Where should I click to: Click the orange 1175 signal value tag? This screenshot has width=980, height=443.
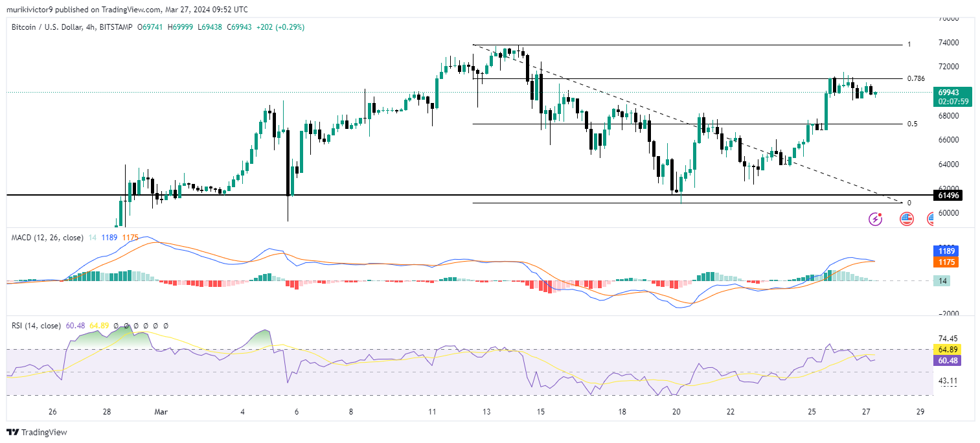pos(946,262)
